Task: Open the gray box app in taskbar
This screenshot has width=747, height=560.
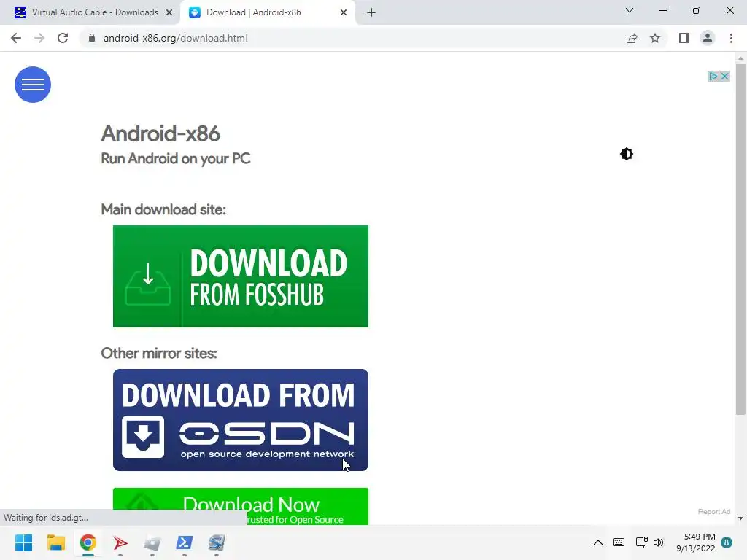Action: [x=152, y=542]
